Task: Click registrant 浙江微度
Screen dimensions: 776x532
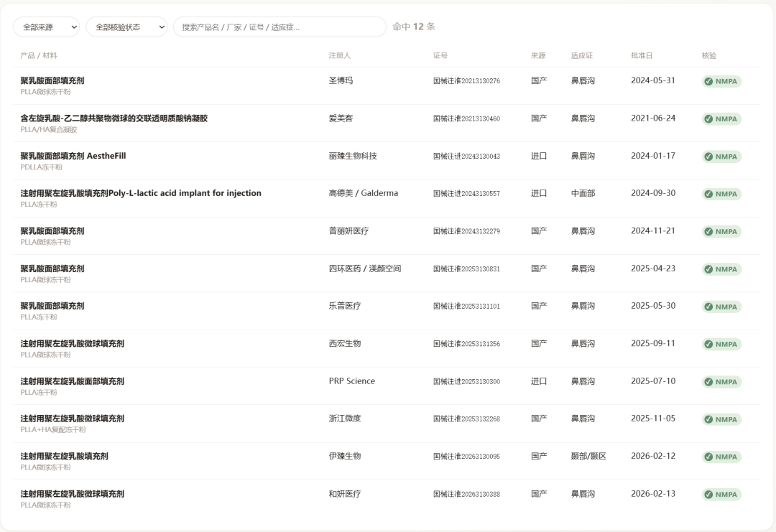Action: (x=345, y=419)
